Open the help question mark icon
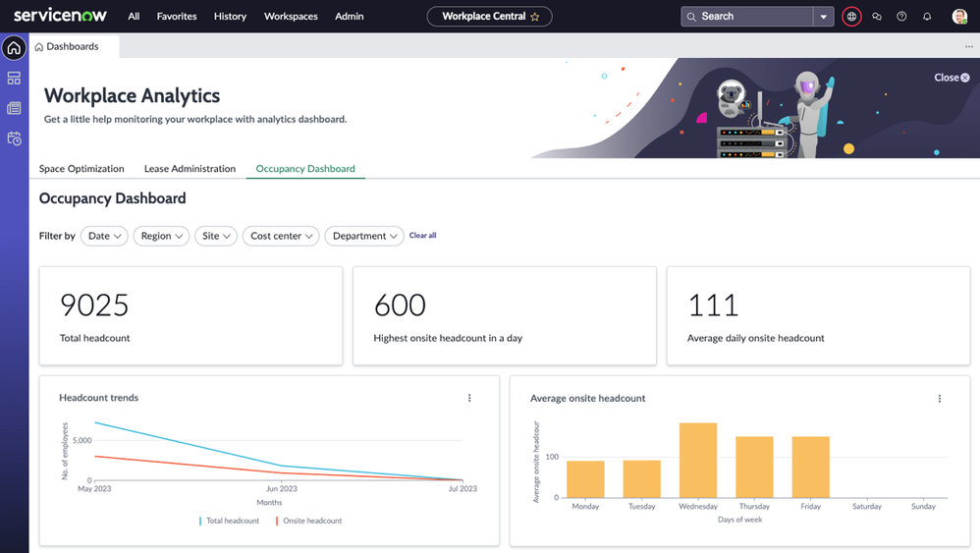 point(901,17)
